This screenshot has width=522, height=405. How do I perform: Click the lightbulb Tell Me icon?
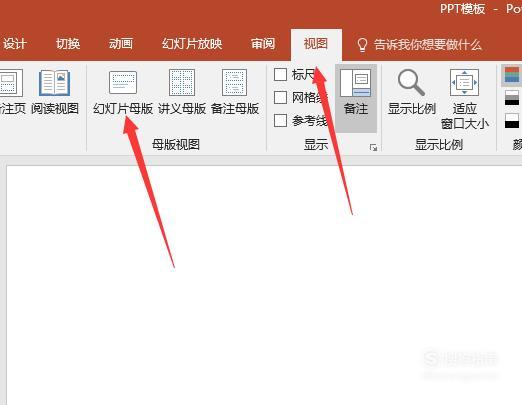362,45
